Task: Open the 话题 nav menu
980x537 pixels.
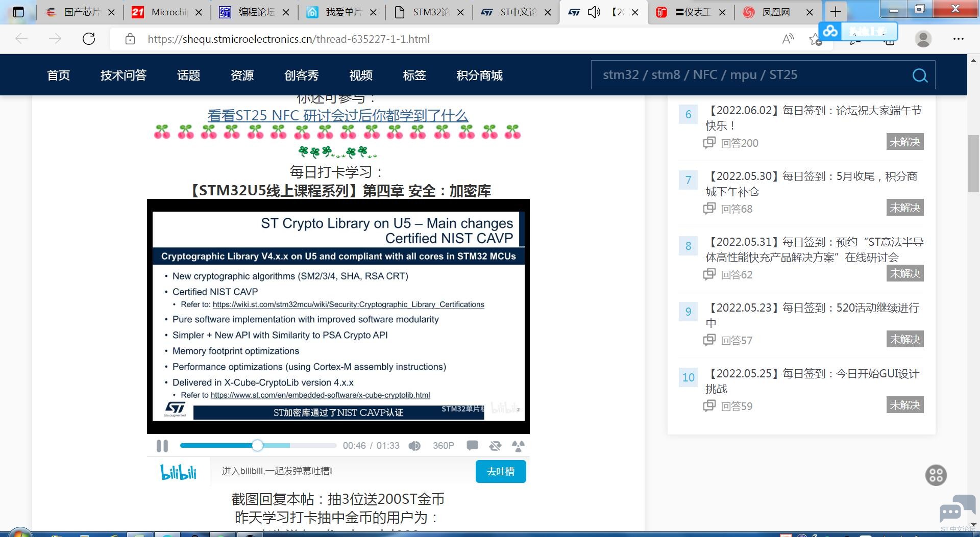Action: 188,75
